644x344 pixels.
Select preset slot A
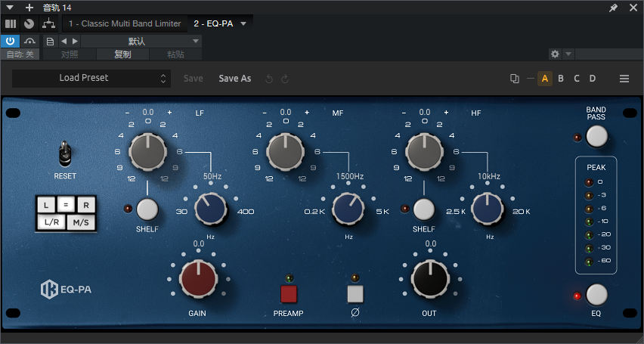pos(545,79)
